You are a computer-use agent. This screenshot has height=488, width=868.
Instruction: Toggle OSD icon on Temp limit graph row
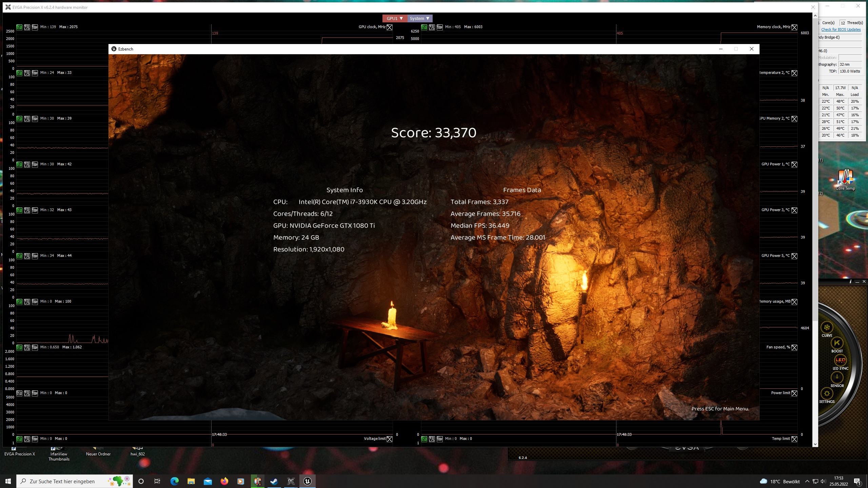click(x=424, y=439)
